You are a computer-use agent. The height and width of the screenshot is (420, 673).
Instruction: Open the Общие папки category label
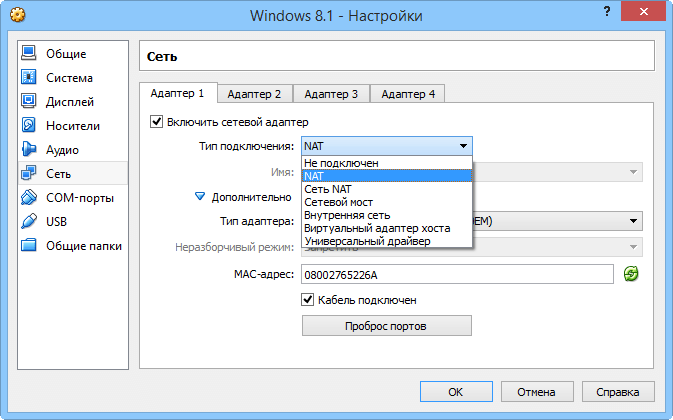84,246
